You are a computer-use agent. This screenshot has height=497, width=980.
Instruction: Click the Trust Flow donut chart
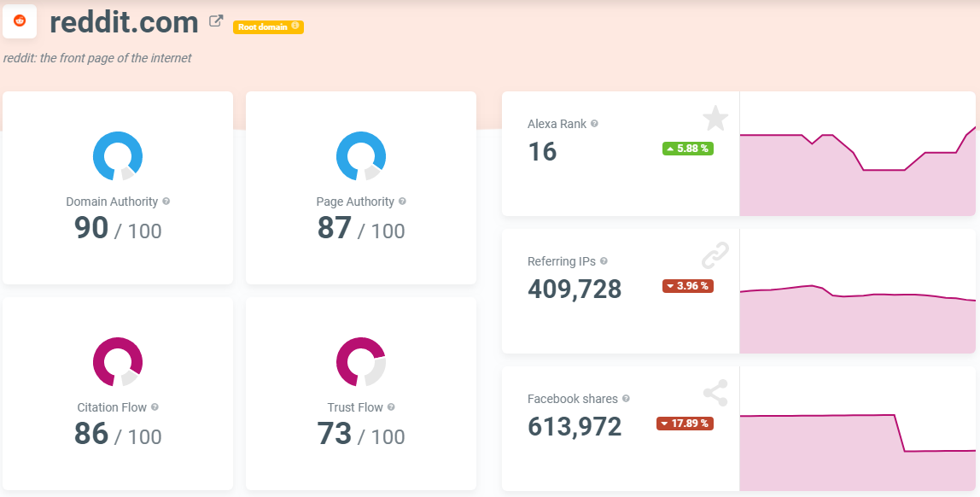361,362
